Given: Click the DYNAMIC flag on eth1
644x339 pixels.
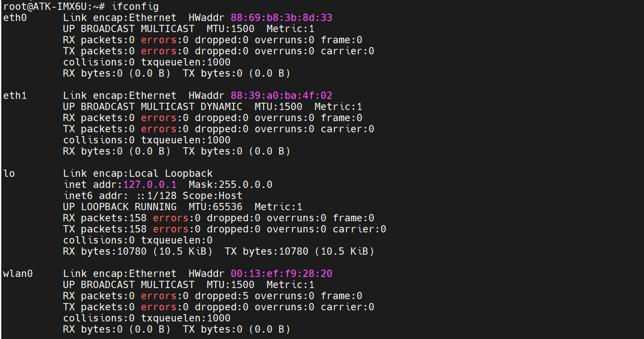Looking at the screenshot, I should [221, 107].
